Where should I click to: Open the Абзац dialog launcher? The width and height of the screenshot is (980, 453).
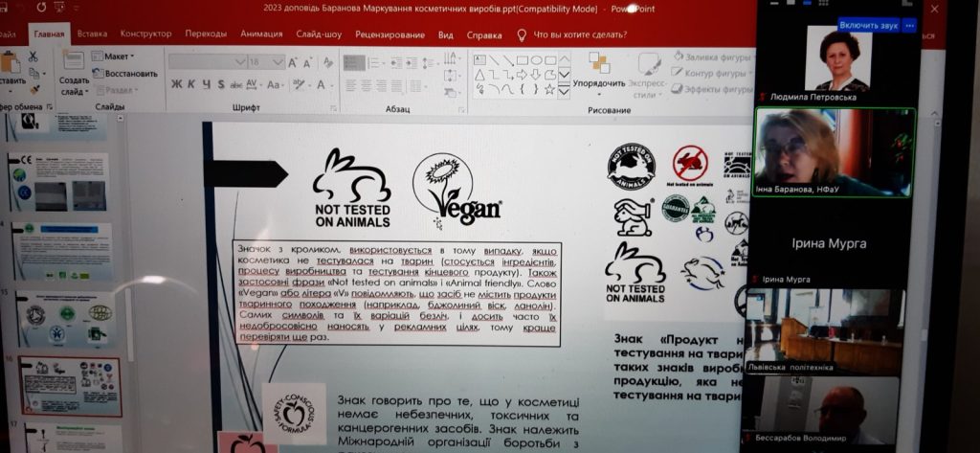point(461,109)
